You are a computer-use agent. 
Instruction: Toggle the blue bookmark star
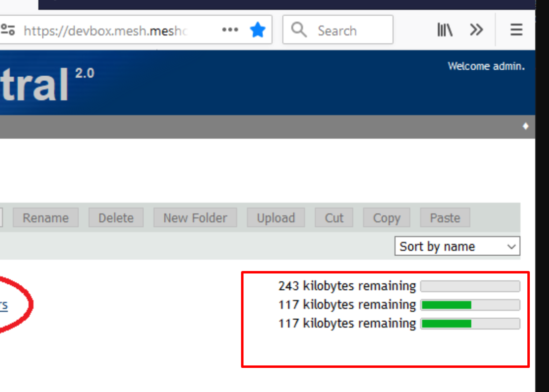(258, 30)
